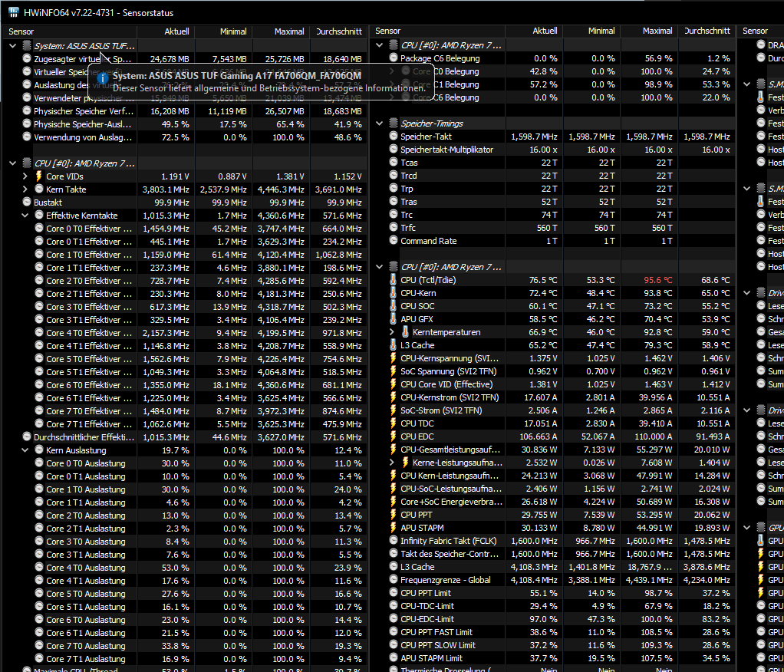
Task: Expand the Core VIDs row
Action: click(25, 176)
